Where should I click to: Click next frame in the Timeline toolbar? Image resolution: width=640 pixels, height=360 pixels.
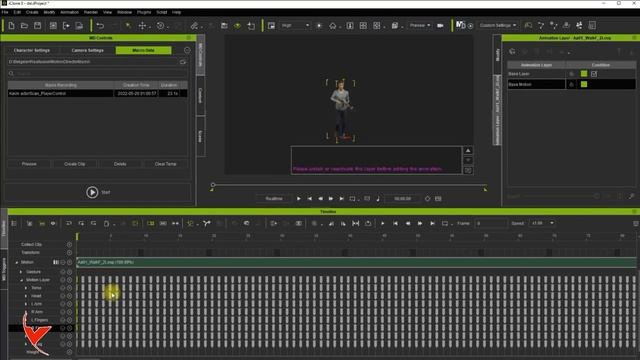pos(420,224)
